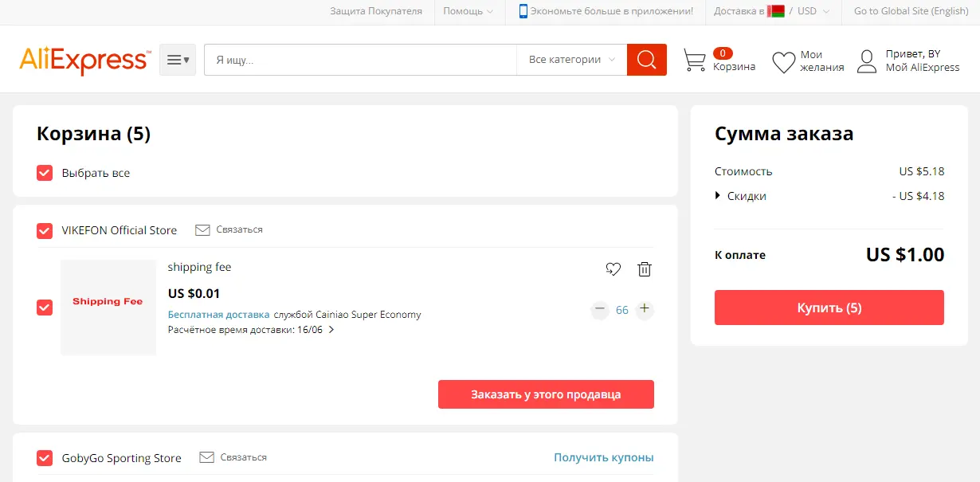Click the Shipping Fee product thumbnail
This screenshot has width=980, height=482.
pos(108,308)
